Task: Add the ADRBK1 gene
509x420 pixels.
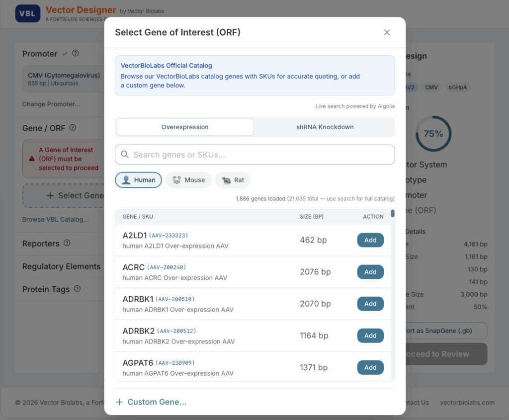Action: pos(370,304)
